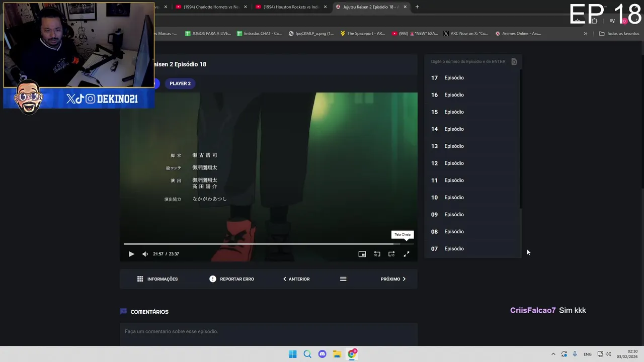Play the paused episode video

coord(131,254)
